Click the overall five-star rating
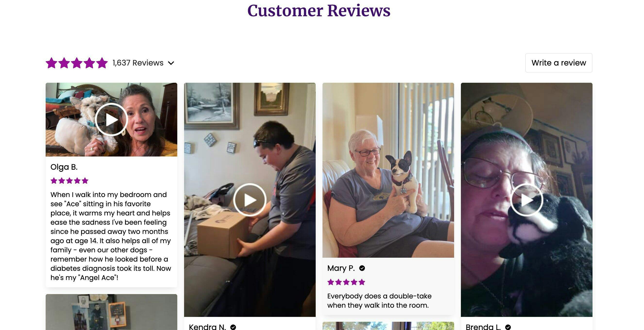 click(77, 63)
